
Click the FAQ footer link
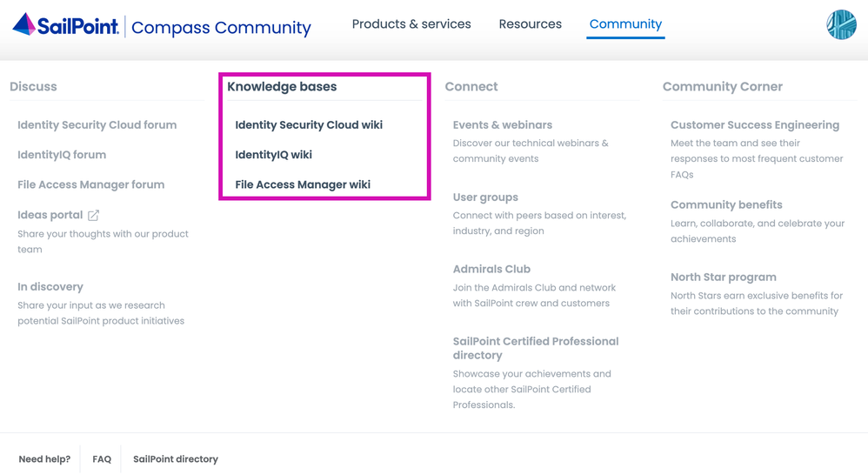pyautogui.click(x=102, y=459)
